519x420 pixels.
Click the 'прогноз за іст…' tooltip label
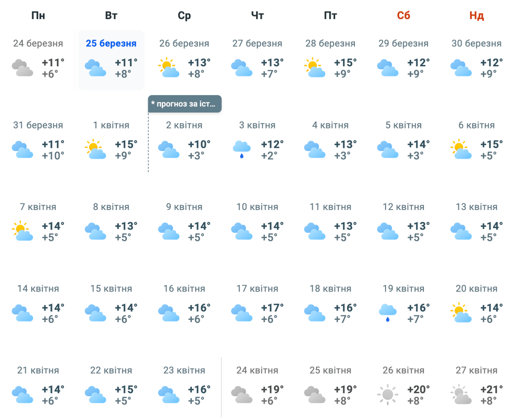pyautogui.click(x=184, y=104)
